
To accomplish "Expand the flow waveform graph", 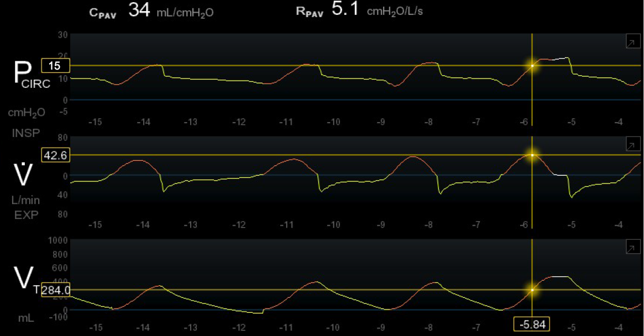I will click(x=630, y=145).
